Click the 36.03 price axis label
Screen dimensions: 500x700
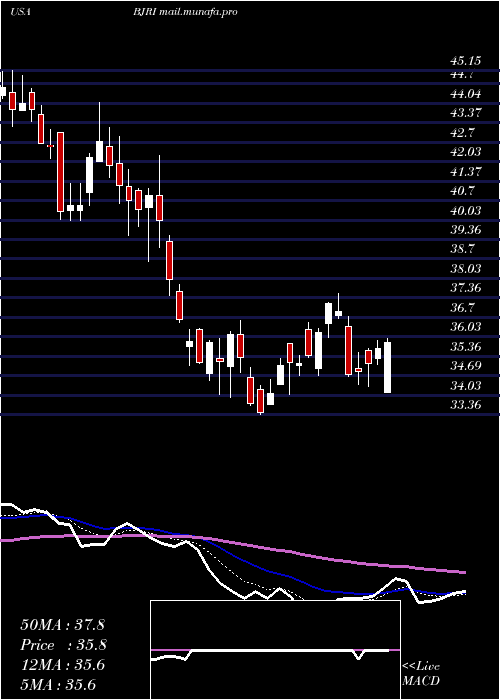click(464, 327)
